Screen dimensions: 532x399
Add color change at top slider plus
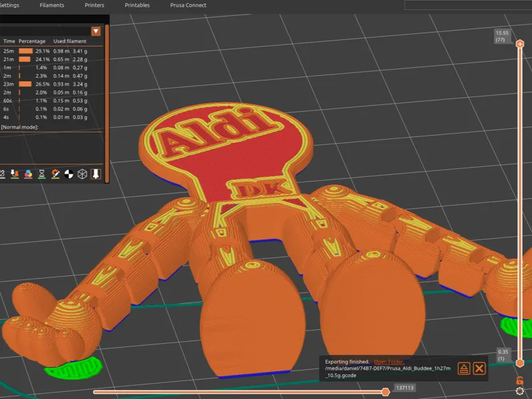click(x=520, y=44)
